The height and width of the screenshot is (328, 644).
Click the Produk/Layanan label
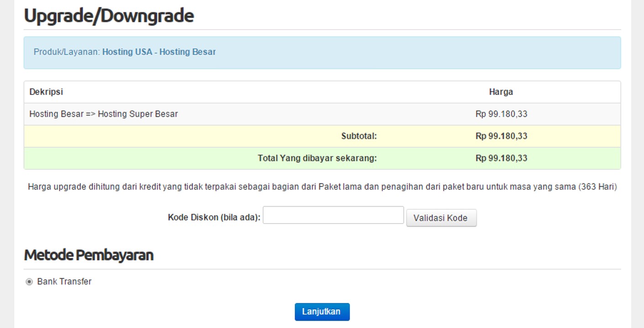pos(67,52)
